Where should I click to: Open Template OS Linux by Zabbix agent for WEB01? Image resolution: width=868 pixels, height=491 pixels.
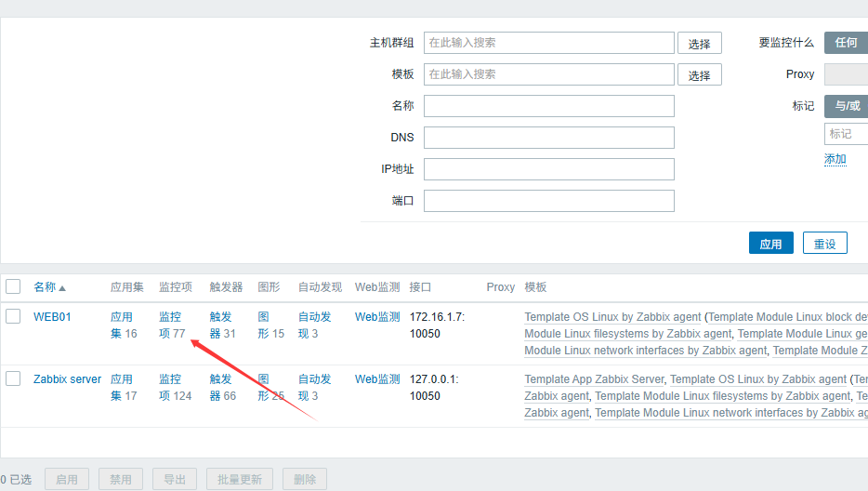(612, 317)
